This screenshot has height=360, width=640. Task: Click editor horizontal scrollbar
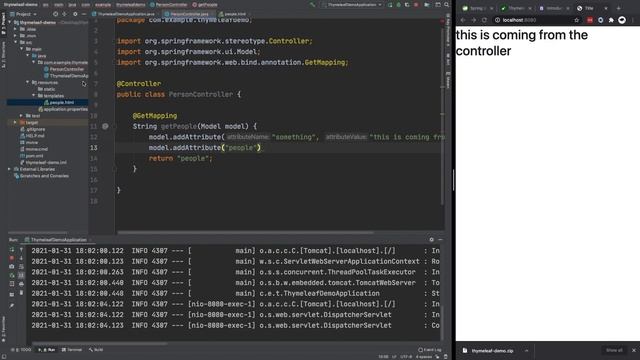[245, 233]
